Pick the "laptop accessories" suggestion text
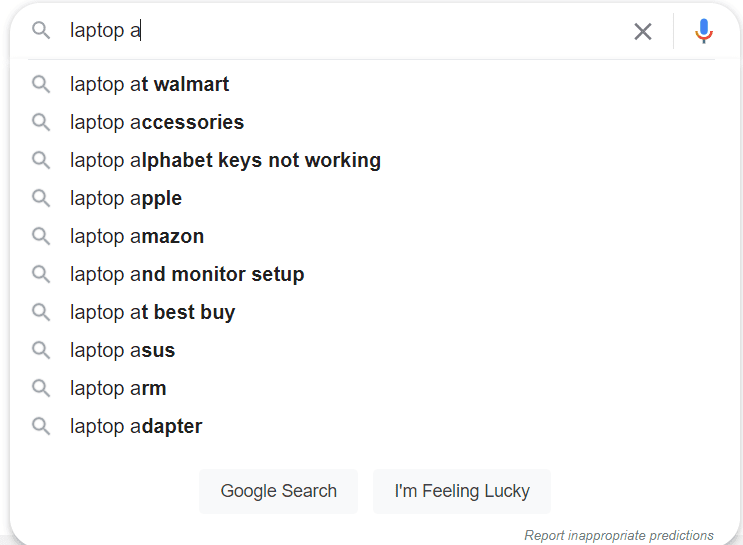 (157, 122)
